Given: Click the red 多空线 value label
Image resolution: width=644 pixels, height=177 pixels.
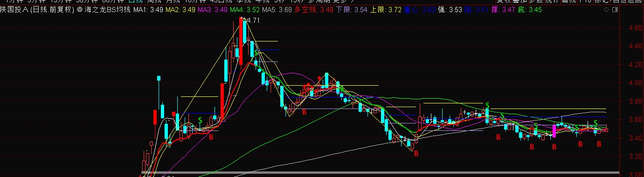Looking at the screenshot, I should click(x=314, y=9).
